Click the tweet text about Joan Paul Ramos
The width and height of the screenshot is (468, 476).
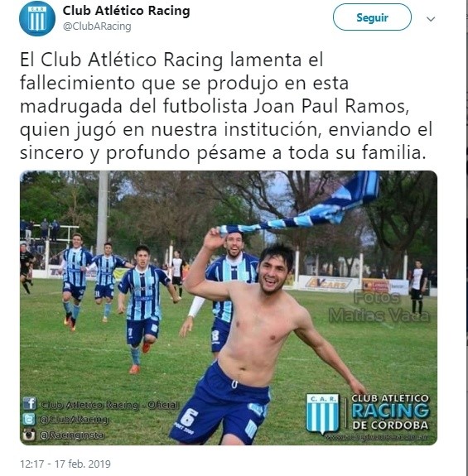[x=226, y=106]
